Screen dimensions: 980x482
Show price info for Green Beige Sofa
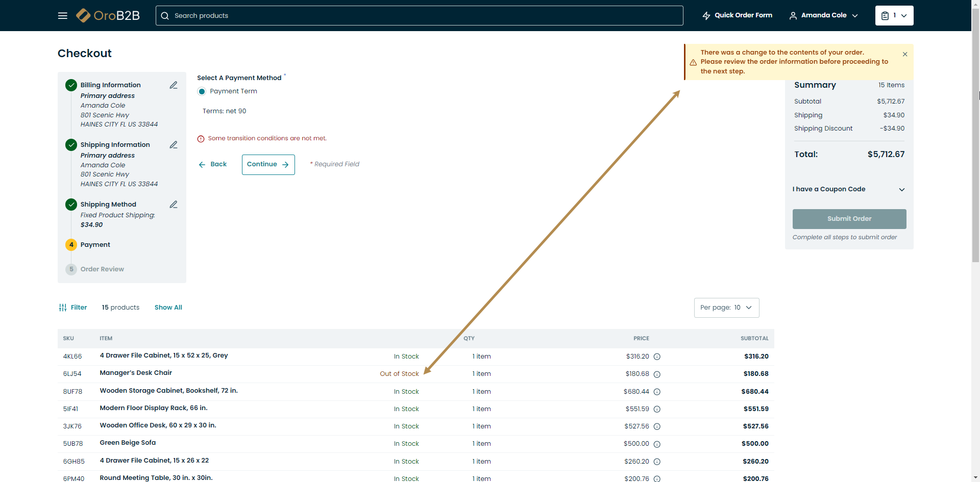(657, 444)
